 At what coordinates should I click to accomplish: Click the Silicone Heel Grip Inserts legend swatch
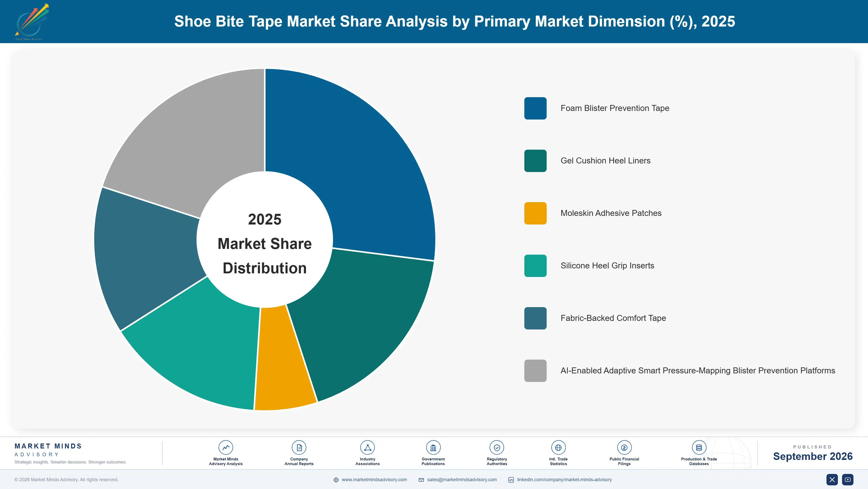click(535, 266)
